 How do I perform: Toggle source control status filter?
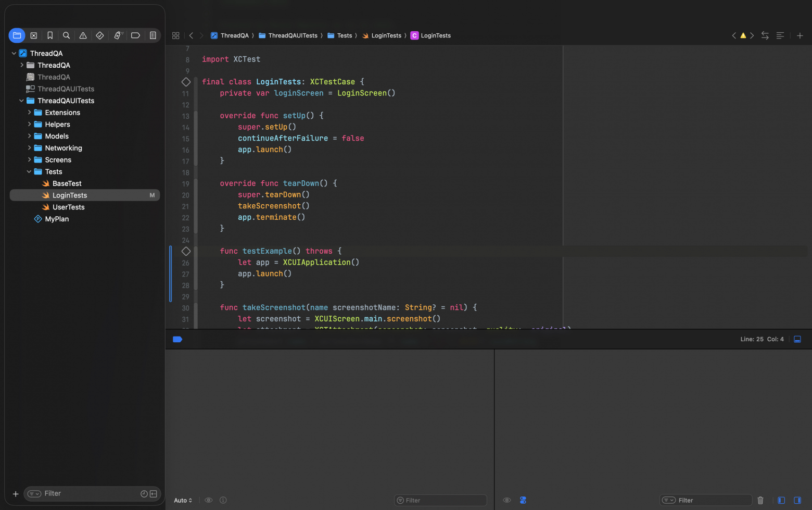tap(154, 494)
